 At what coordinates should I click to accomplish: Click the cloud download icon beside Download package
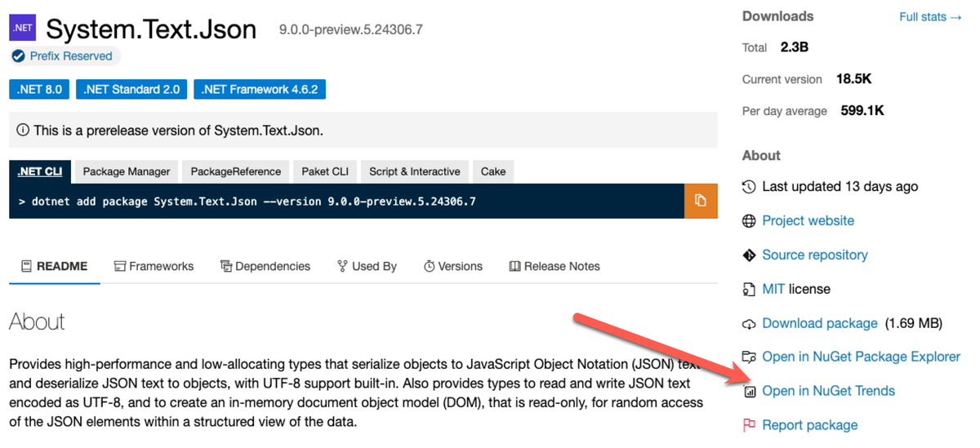point(749,324)
